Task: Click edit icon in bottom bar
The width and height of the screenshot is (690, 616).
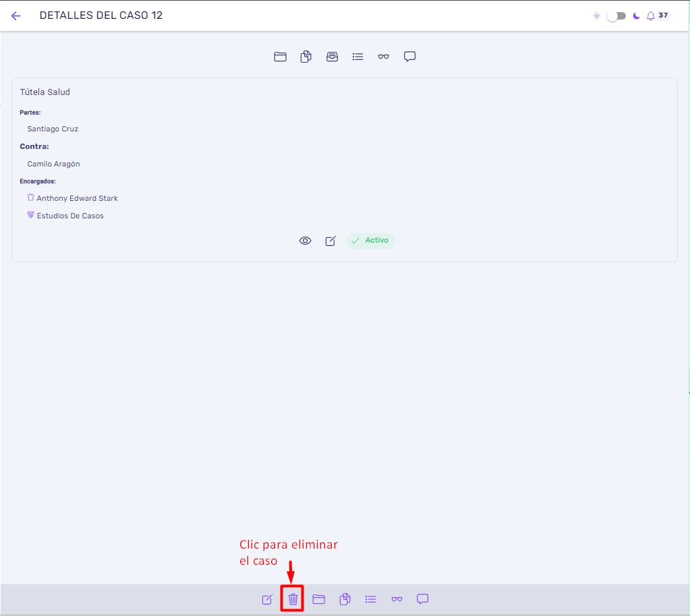Action: [267, 599]
